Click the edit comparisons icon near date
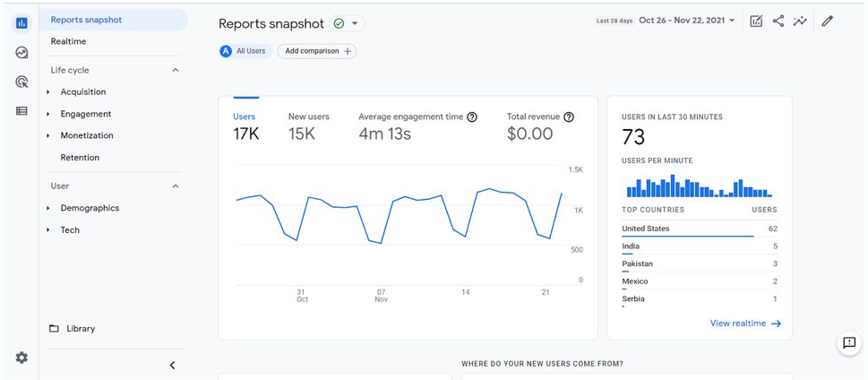The image size is (868, 380). tap(756, 21)
